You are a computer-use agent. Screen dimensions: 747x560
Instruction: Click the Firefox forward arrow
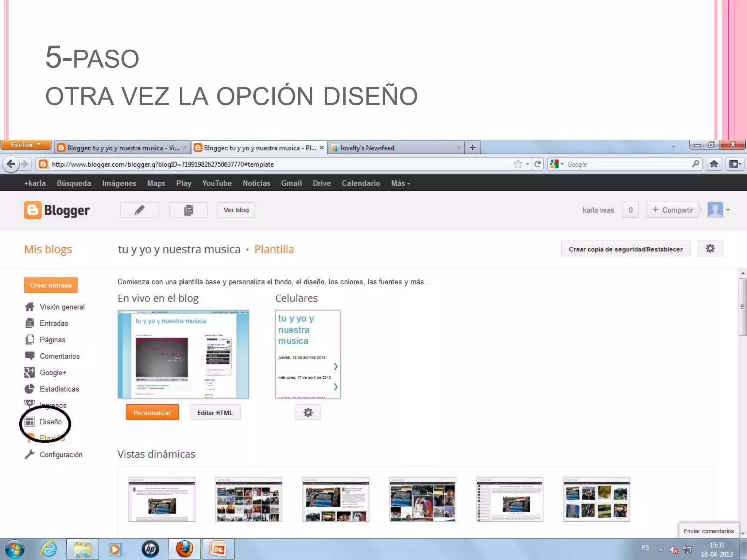point(25,164)
